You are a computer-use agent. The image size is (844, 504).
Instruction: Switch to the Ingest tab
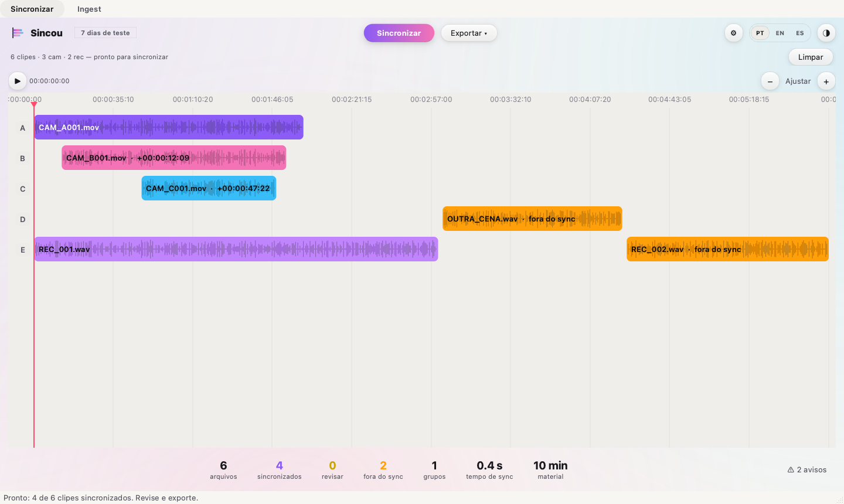(x=89, y=9)
